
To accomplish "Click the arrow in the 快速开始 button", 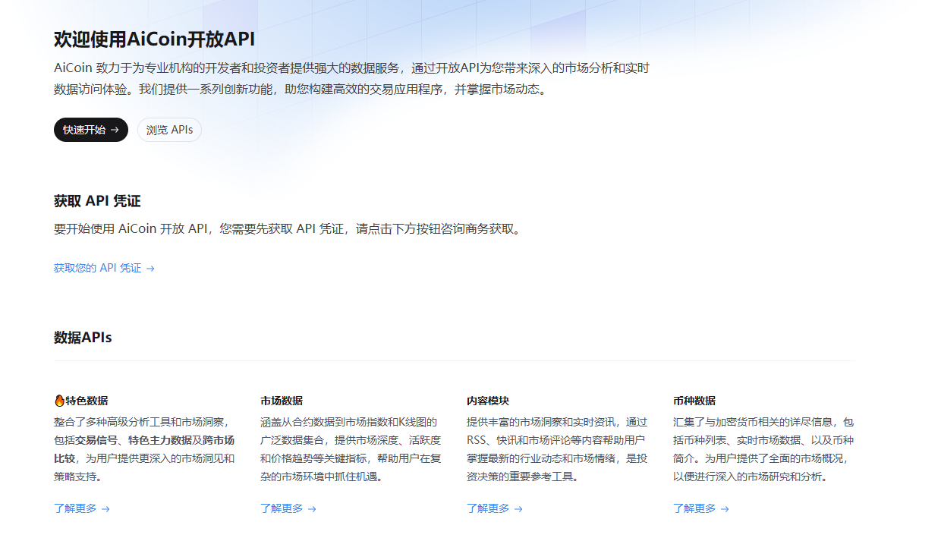I will click(x=115, y=130).
